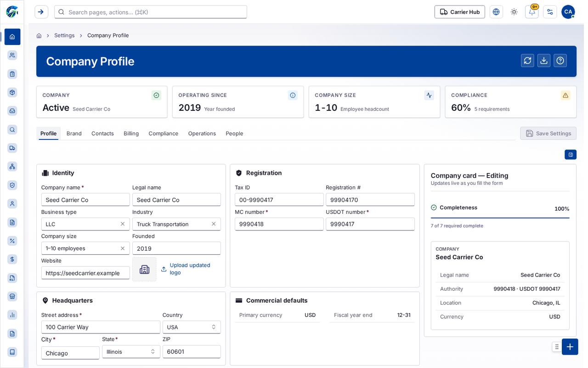Switch to the Operations tab
Screen dimensions: 588x368
pyautogui.click(x=202, y=133)
